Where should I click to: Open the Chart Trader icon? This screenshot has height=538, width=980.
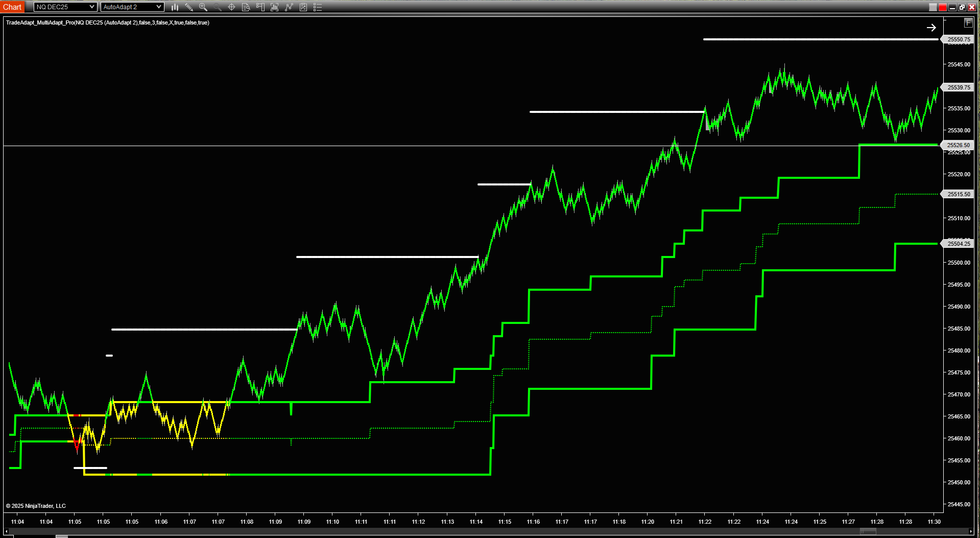click(x=260, y=7)
